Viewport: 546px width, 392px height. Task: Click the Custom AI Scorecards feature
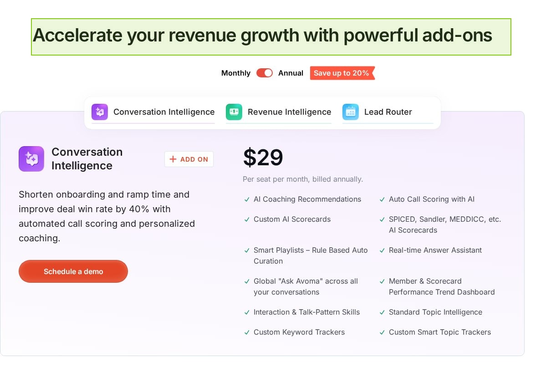pos(292,219)
